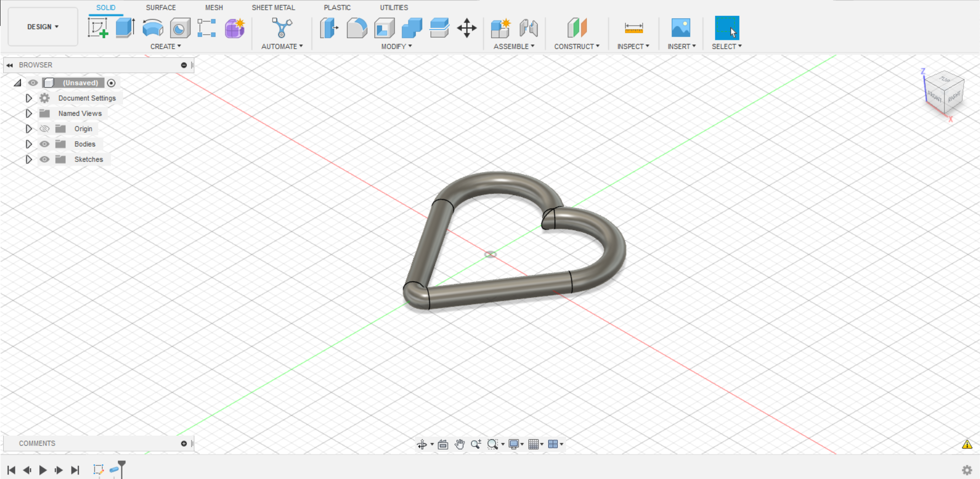Activate the Unsaved component radio button
Viewport: 980px width, 479px height.
(111, 83)
